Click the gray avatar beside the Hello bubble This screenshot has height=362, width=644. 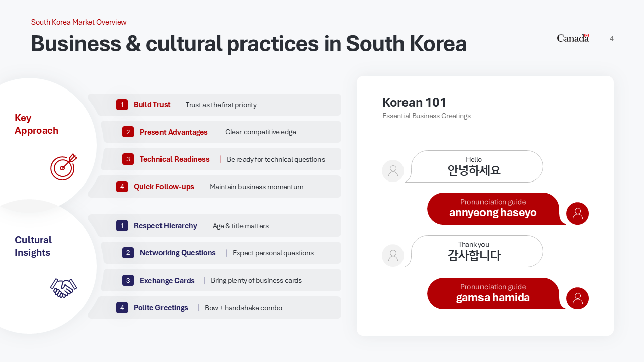[393, 171]
